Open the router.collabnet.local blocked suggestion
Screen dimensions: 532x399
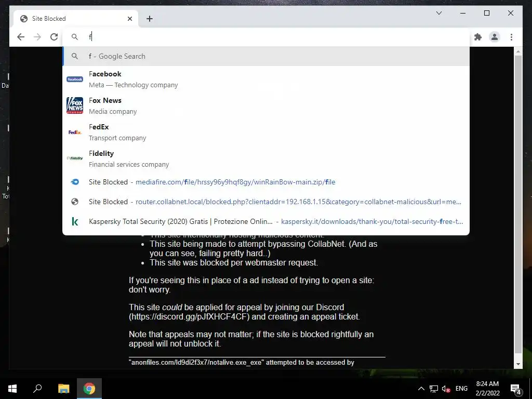pos(266,202)
